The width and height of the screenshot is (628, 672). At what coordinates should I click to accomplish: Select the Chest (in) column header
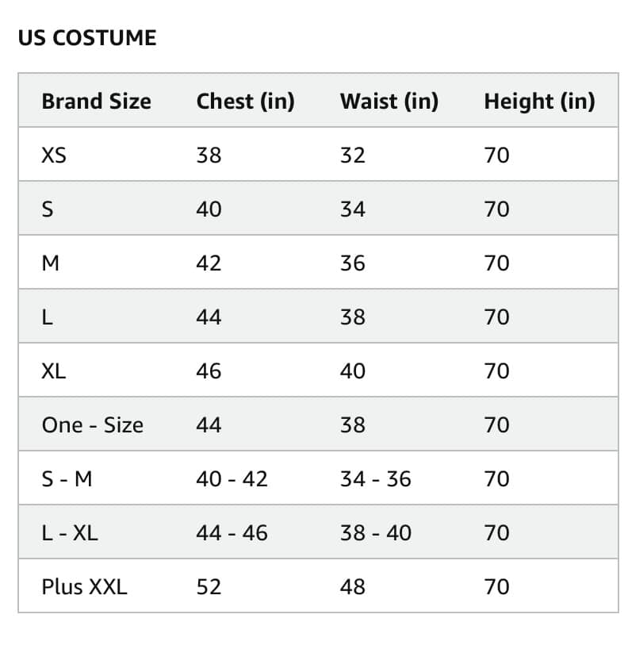[246, 102]
